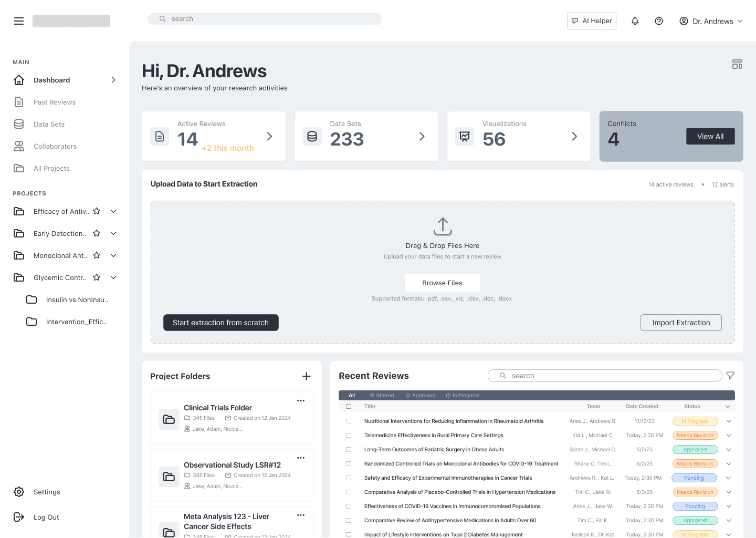Expand the Monoclonal Ant.. project chevron
The image size is (756, 538).
(x=113, y=255)
